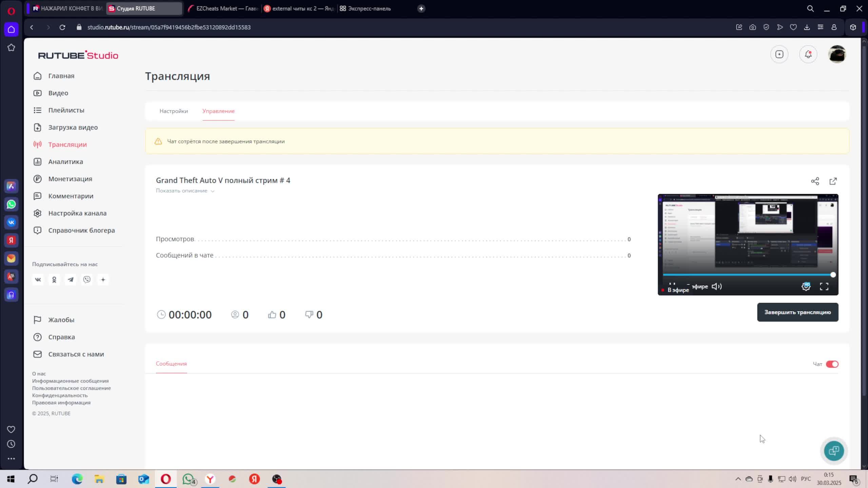The height and width of the screenshot is (488, 868).
Task: Open the teal support chat bubble
Action: (x=834, y=451)
